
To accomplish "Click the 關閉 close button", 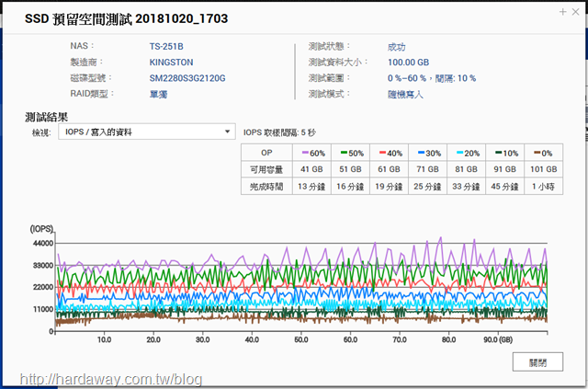I will tap(537, 362).
